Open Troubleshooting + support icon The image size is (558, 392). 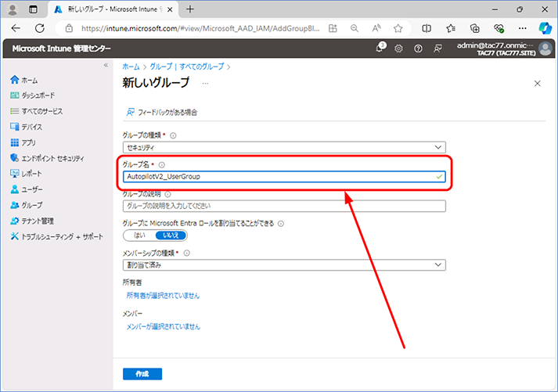point(15,236)
